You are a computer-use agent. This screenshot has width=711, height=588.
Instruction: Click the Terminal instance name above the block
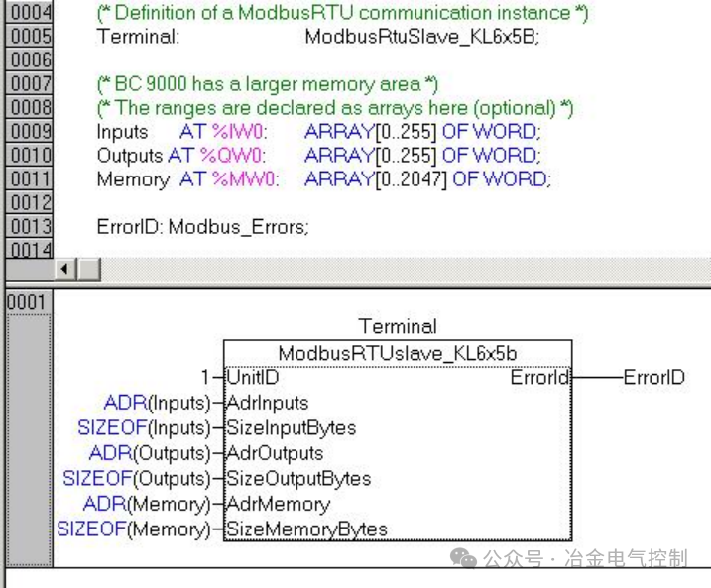tap(398, 326)
